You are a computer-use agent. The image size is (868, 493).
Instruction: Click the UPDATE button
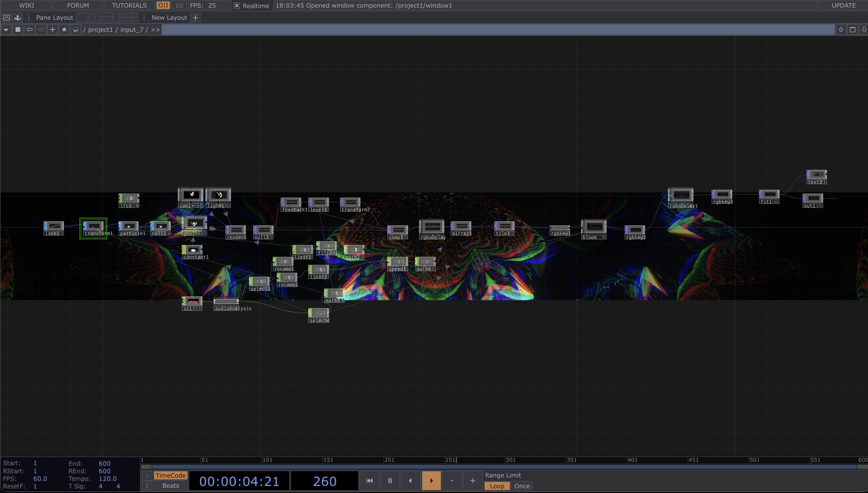pos(843,5)
